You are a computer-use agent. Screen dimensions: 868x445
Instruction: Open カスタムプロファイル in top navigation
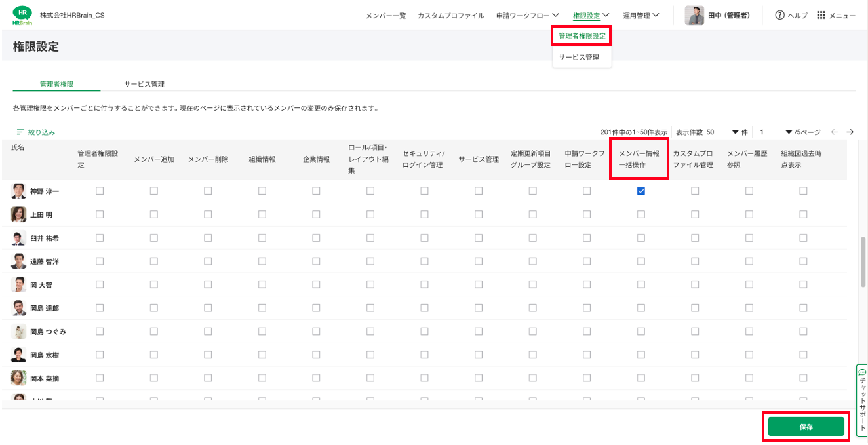(x=451, y=15)
